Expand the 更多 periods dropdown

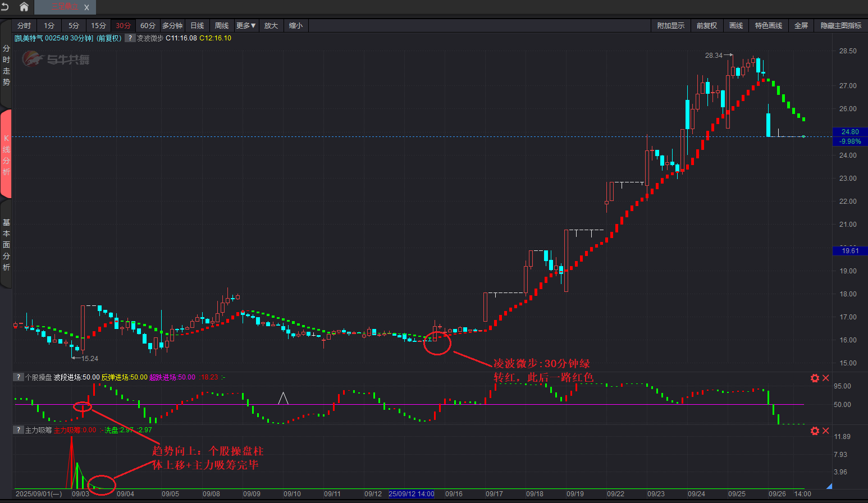246,26
